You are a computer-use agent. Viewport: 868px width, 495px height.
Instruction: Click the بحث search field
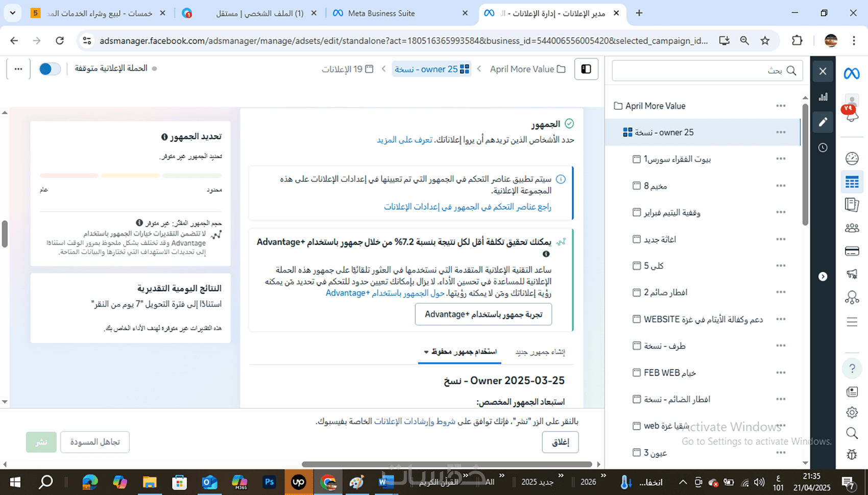tap(707, 70)
